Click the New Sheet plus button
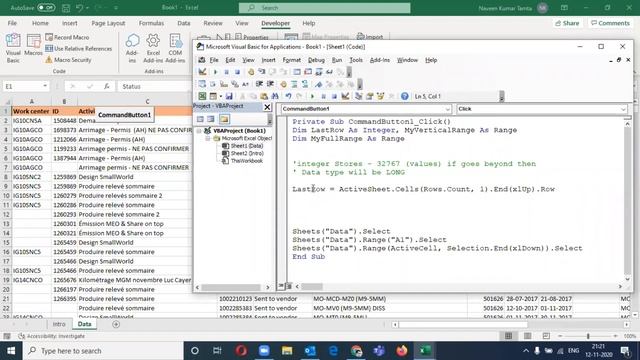The height and width of the screenshot is (360, 640). [x=116, y=324]
